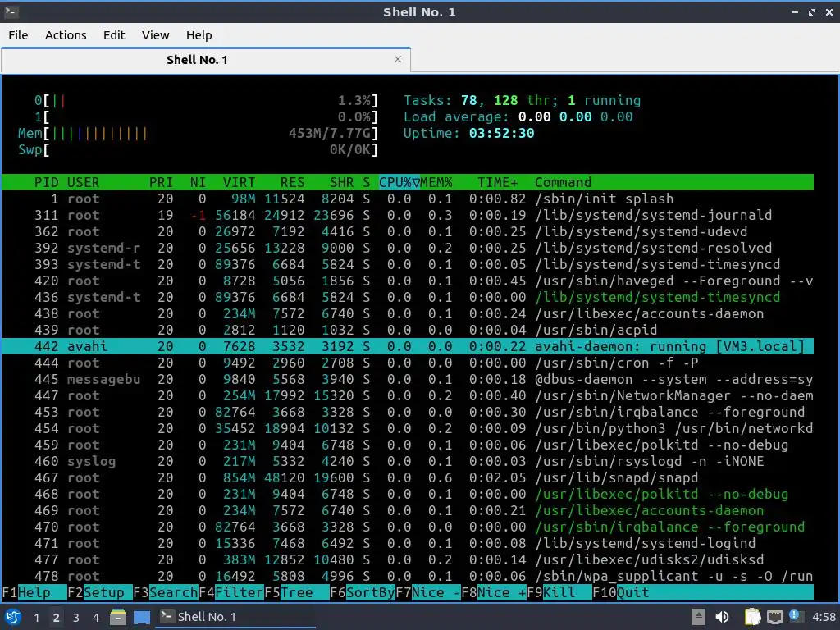
Task: Select the systemd-udevd process row
Action: pos(408,231)
